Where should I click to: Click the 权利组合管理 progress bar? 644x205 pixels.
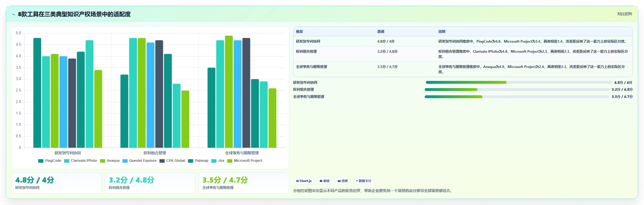tap(517, 90)
